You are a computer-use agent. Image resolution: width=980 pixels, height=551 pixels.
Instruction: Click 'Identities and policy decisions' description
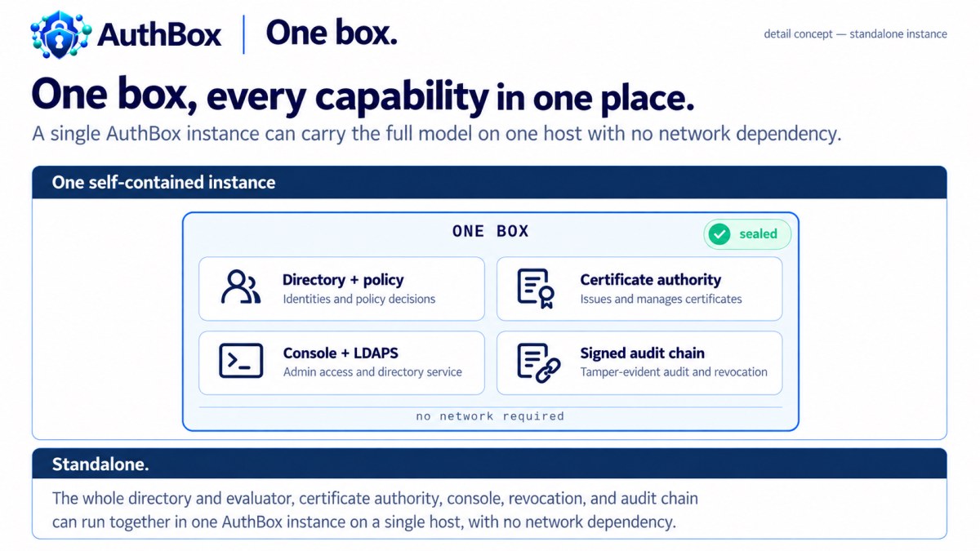359,299
